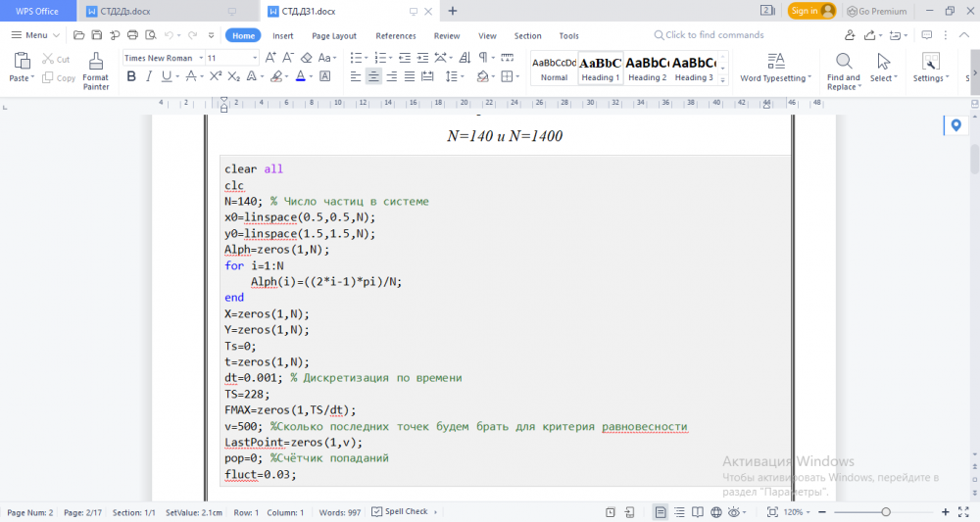Screen dimensions: 980x522
Task: Click the Select cursor tool
Action: click(883, 68)
